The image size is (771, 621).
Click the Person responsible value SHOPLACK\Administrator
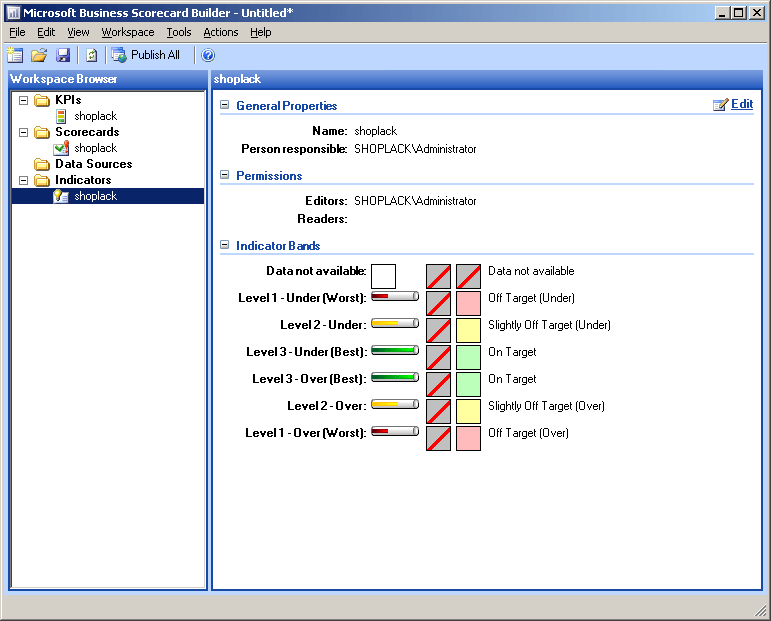415,149
